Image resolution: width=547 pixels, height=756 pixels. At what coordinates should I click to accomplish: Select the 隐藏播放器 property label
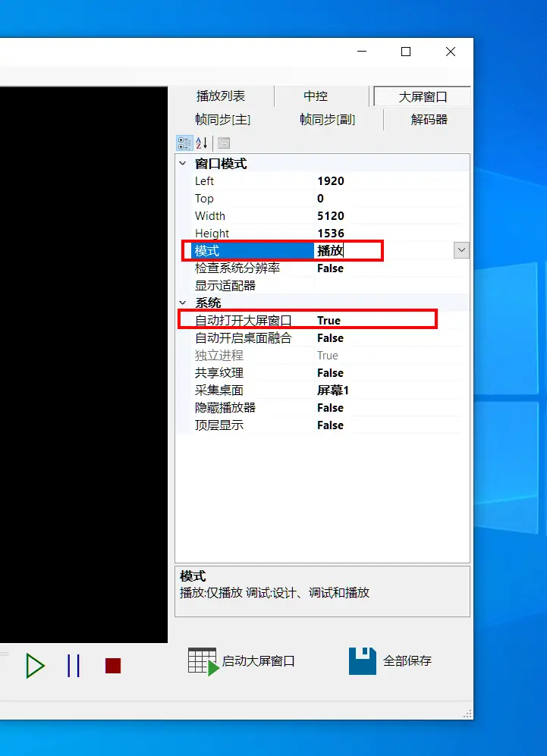coord(225,408)
